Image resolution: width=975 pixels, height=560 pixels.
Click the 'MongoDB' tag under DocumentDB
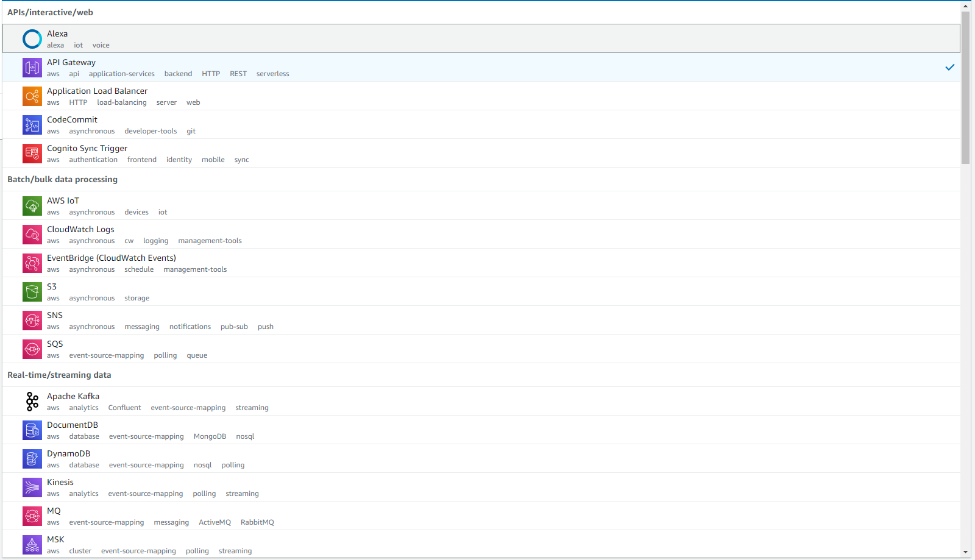pyautogui.click(x=210, y=436)
